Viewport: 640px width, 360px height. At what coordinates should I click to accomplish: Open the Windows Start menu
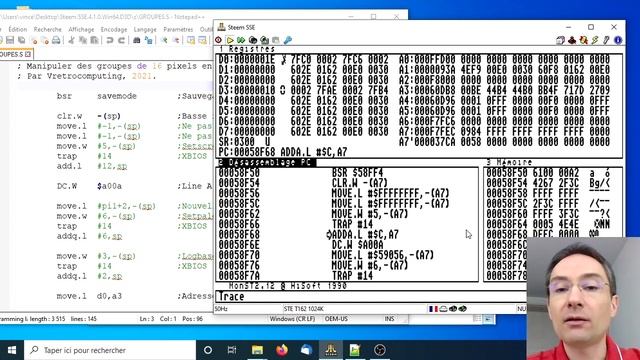point(12,350)
